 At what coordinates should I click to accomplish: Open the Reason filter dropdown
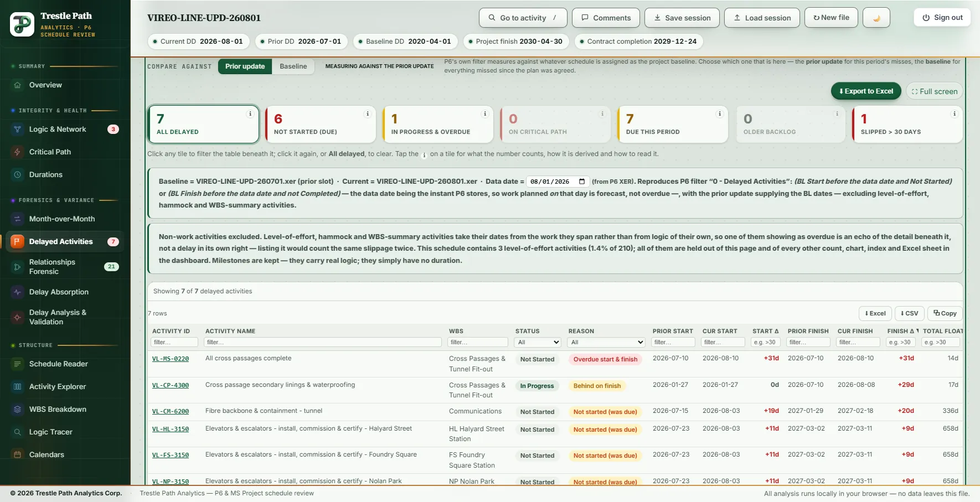(607, 343)
